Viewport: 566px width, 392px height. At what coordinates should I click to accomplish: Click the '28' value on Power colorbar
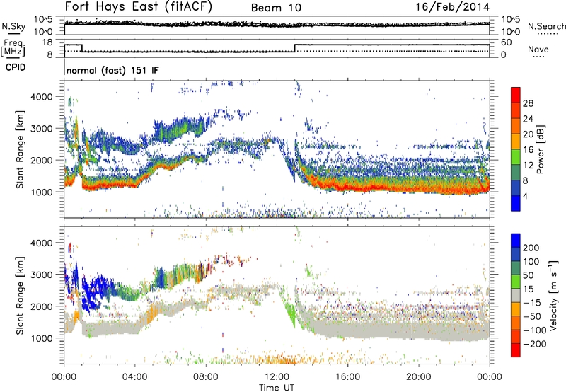528,103
